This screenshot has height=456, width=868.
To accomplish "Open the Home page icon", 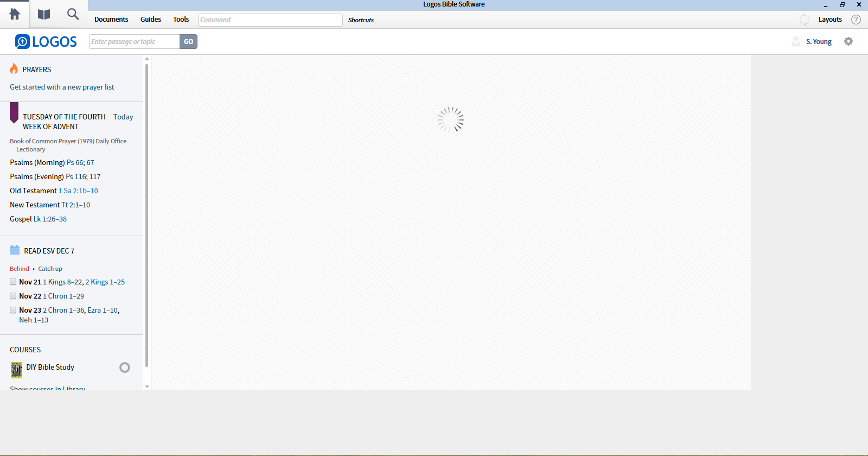I will point(15,14).
